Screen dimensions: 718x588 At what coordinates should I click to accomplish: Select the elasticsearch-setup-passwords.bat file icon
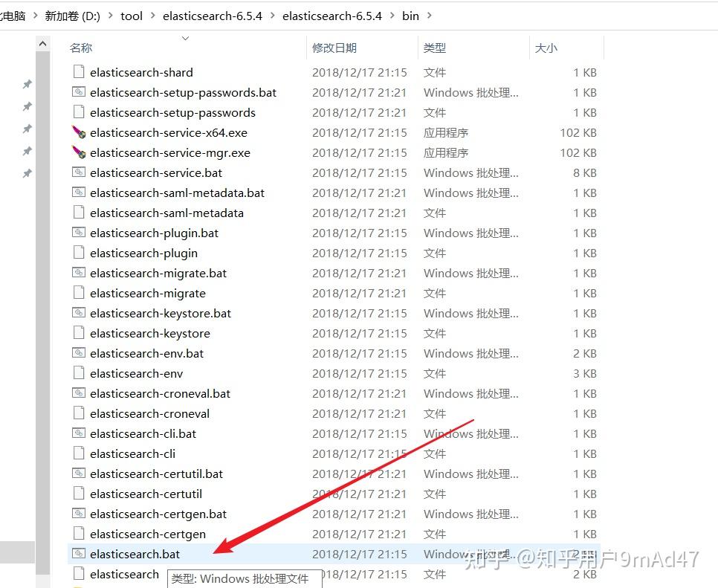79,92
